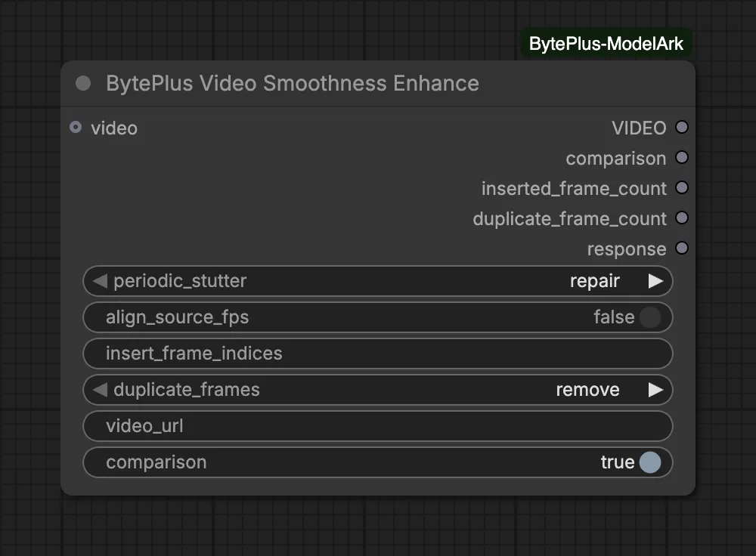Click the duplicate_frame_count label
Screen dimensions: 756x556
tap(569, 219)
